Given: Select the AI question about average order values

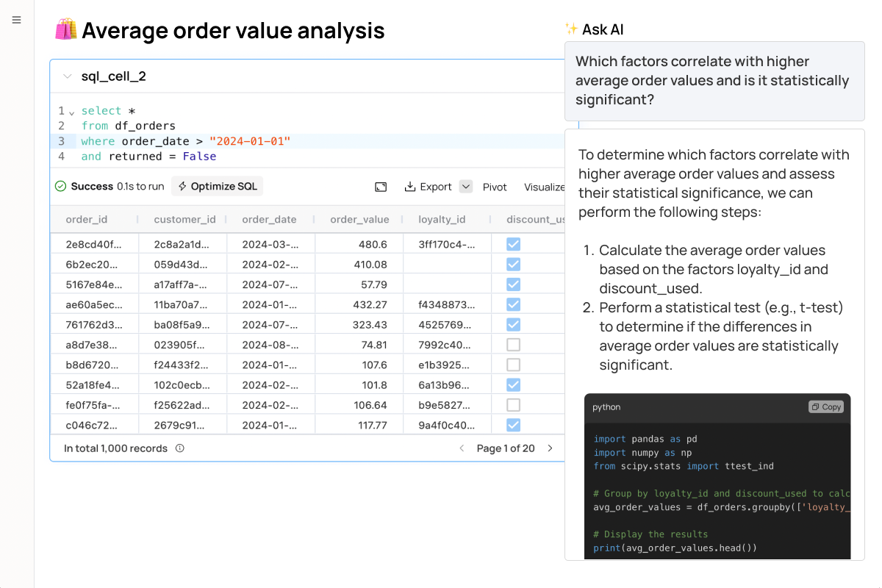Looking at the screenshot, I should point(714,80).
